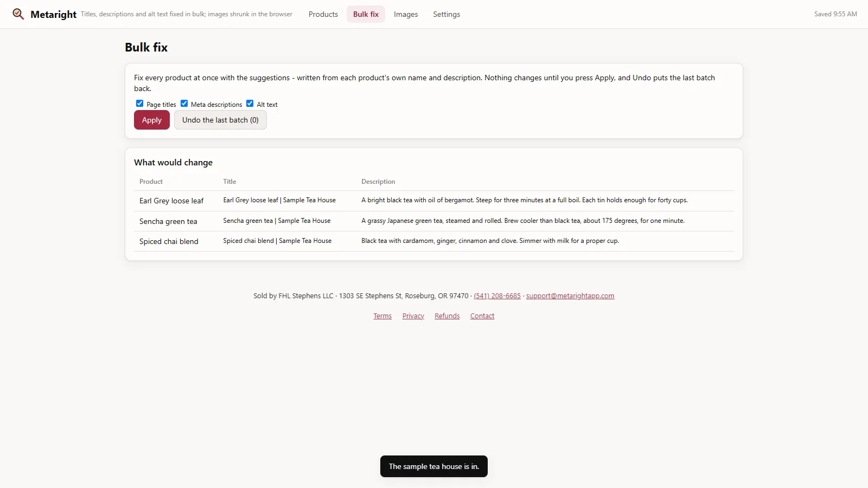This screenshot has width=868, height=488.
Task: Select the Bulk fix tab
Action: tap(366, 14)
